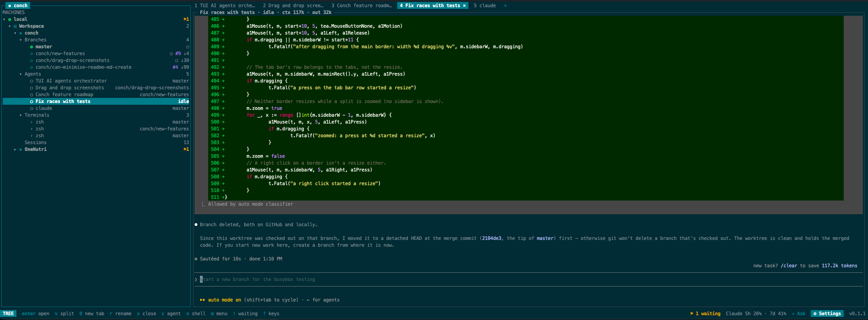Click the diamond icon beside conch/drag-drop-screenshots branch

[32, 60]
